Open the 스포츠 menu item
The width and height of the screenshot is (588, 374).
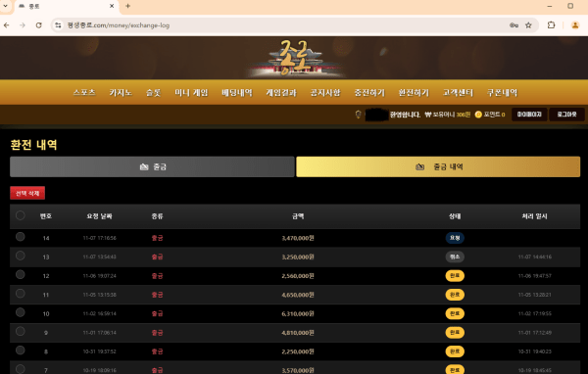pos(84,93)
